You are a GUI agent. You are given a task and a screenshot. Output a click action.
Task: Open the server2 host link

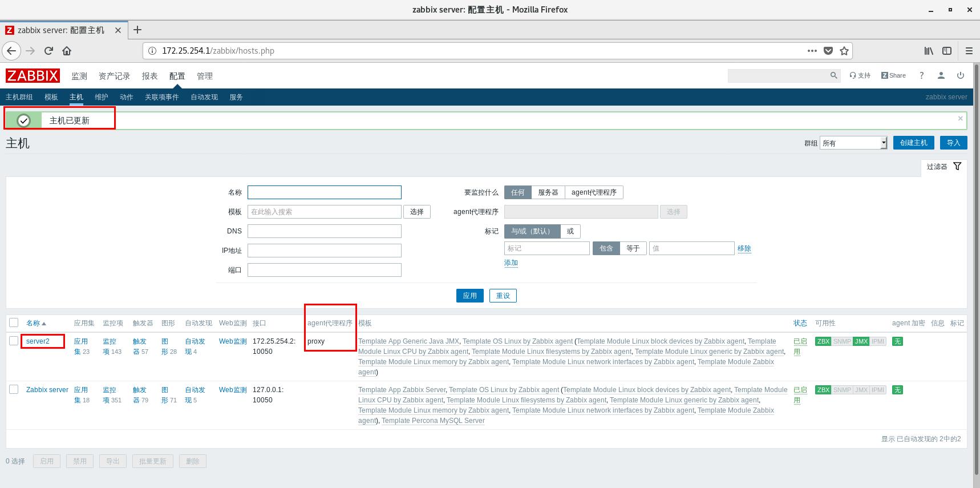point(38,341)
